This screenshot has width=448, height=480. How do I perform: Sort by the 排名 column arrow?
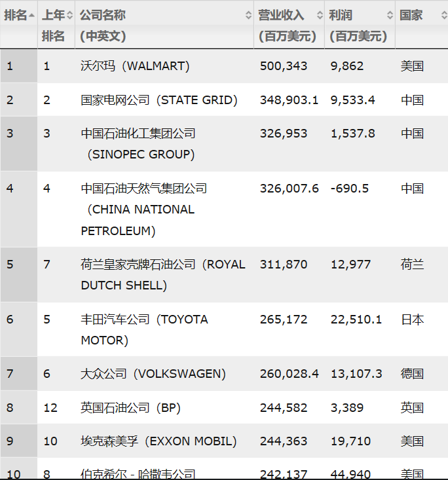coord(31,15)
